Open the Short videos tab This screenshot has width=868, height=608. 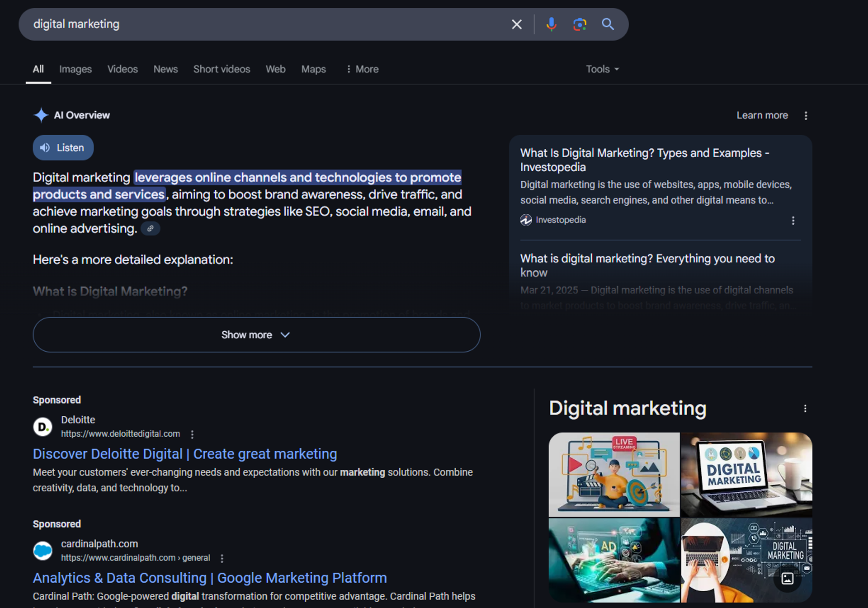222,69
